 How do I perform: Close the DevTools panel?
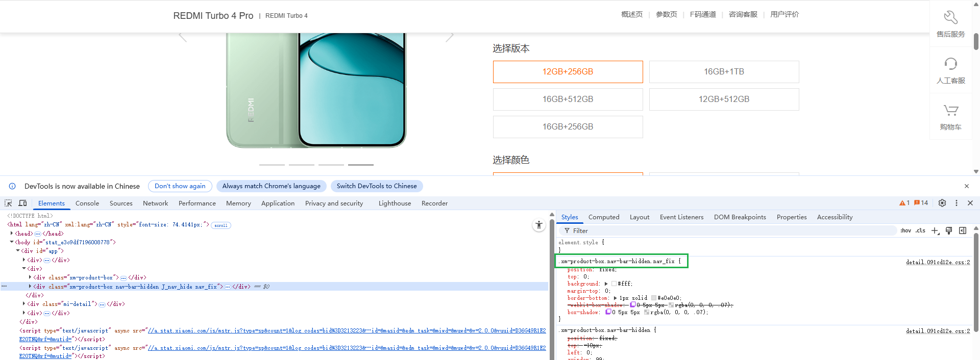point(970,203)
